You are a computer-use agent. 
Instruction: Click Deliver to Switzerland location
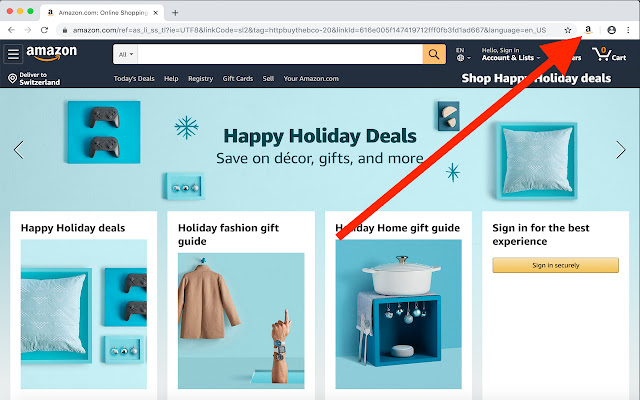[x=34, y=78]
